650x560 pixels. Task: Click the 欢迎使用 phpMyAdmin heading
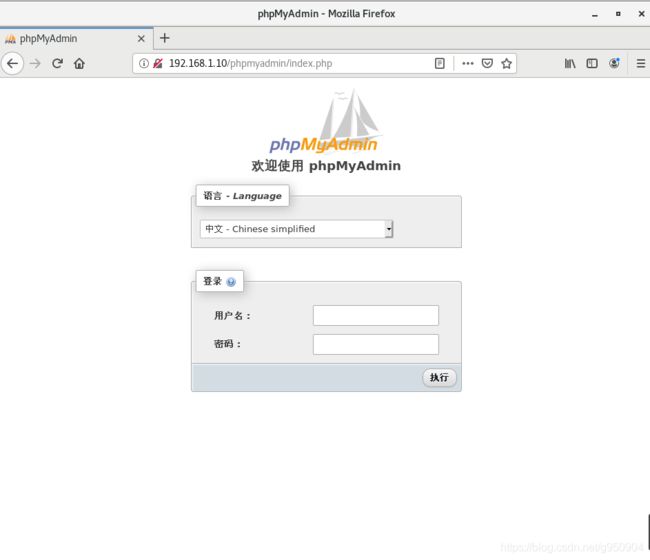[x=326, y=166]
